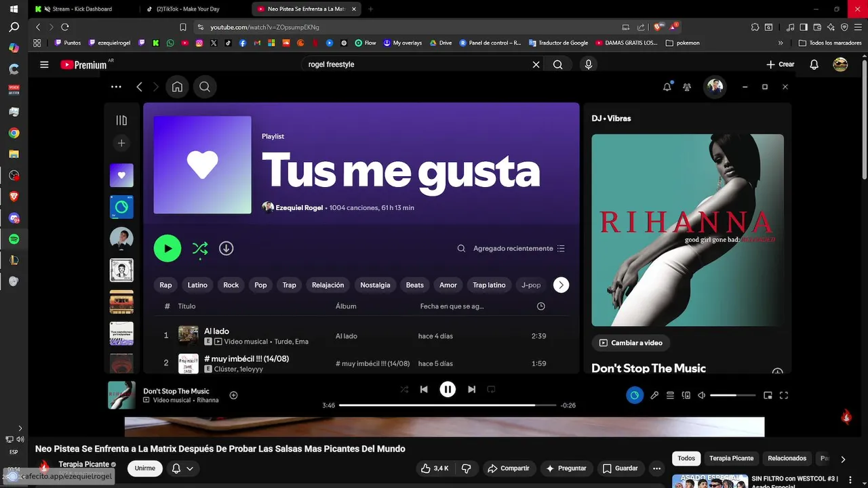Click the YouTube search input field

point(417,64)
